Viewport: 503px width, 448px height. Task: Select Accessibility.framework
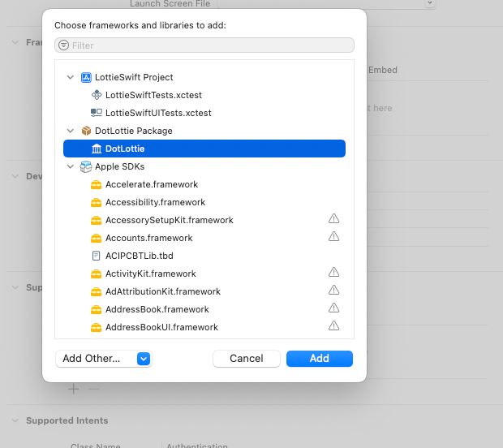click(155, 202)
